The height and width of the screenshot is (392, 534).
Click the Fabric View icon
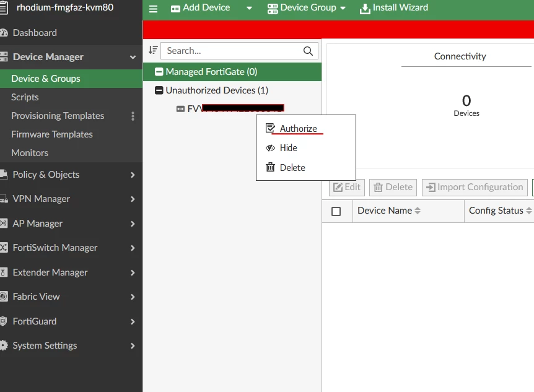pyautogui.click(x=3, y=296)
